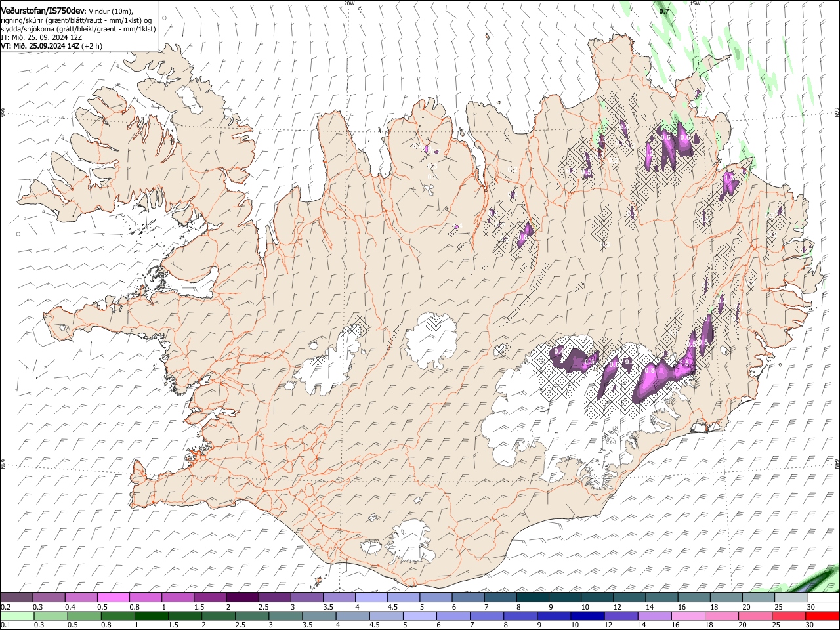Click the bright pink swatch between 0.5 and 0.8
840x630 pixels.
point(114,598)
